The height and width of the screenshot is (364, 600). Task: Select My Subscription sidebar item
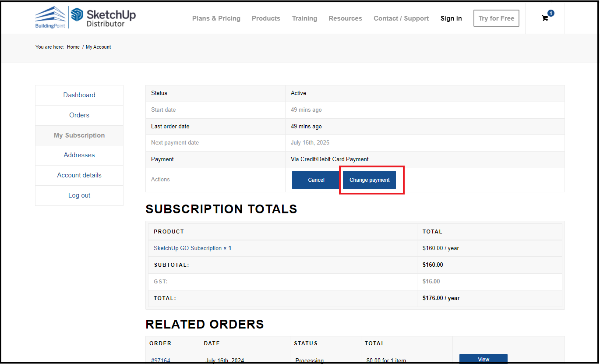79,135
